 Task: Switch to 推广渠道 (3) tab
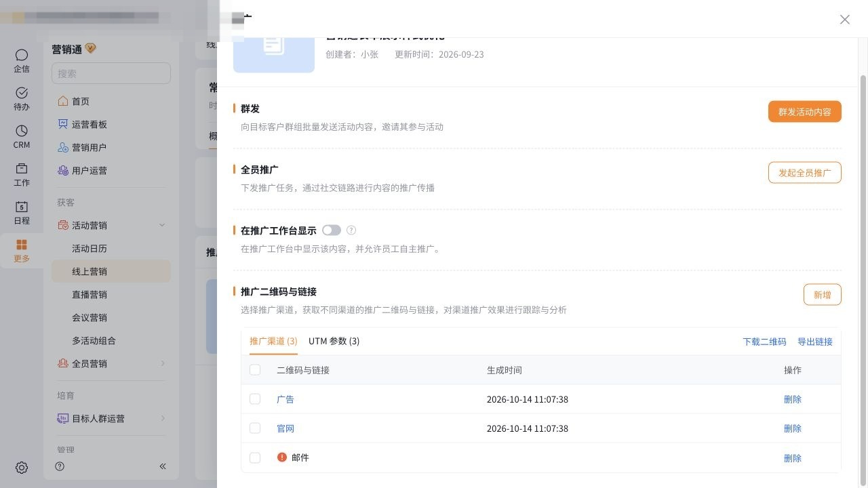tap(273, 341)
